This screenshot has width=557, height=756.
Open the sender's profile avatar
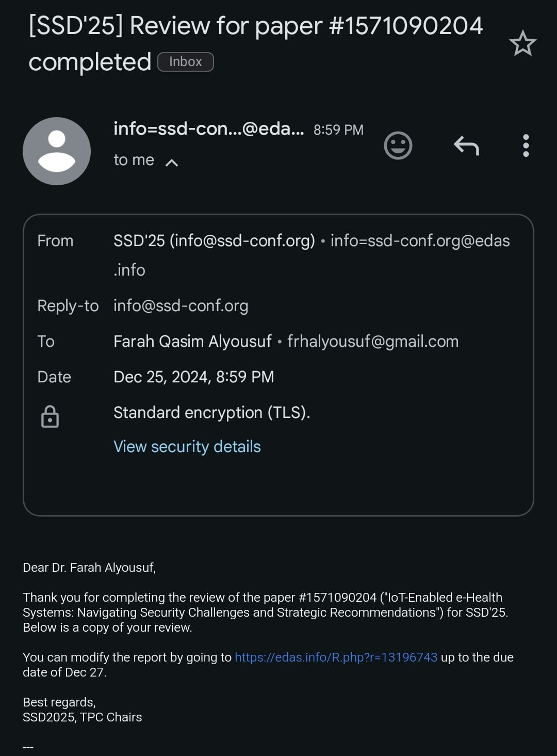coord(57,151)
